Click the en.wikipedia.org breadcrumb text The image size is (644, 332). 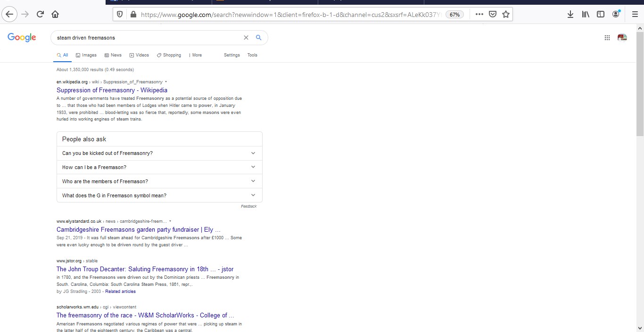pyautogui.click(x=72, y=82)
